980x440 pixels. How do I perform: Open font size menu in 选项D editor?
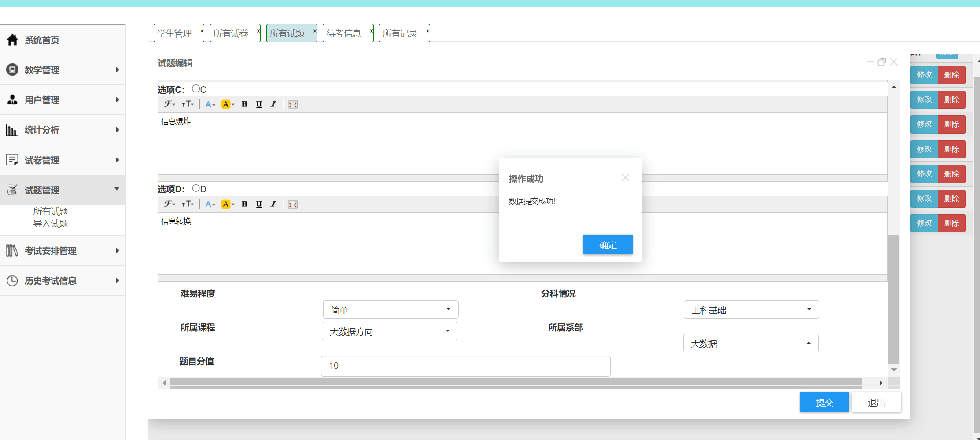pyautogui.click(x=188, y=204)
